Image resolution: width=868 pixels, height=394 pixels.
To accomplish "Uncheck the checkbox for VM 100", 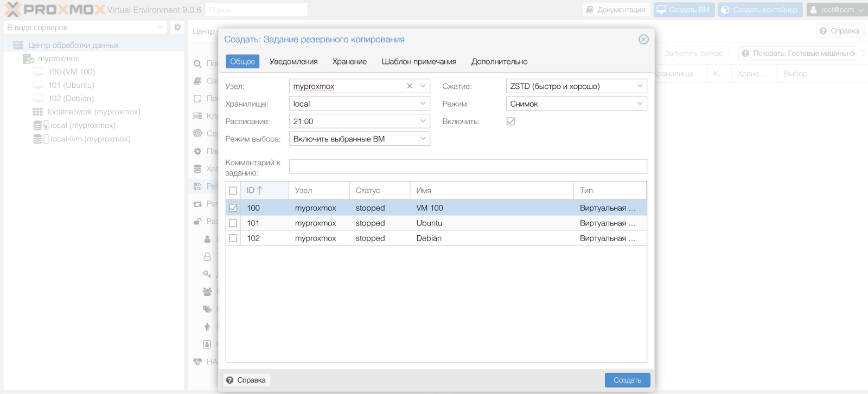I will pos(233,208).
